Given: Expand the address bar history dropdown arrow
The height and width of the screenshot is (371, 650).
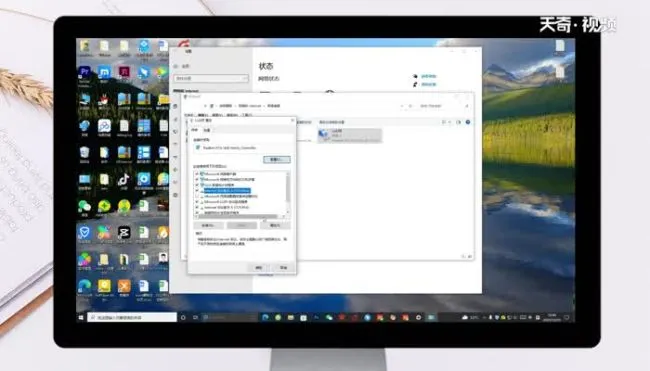Looking at the screenshot, I should click(x=401, y=106).
